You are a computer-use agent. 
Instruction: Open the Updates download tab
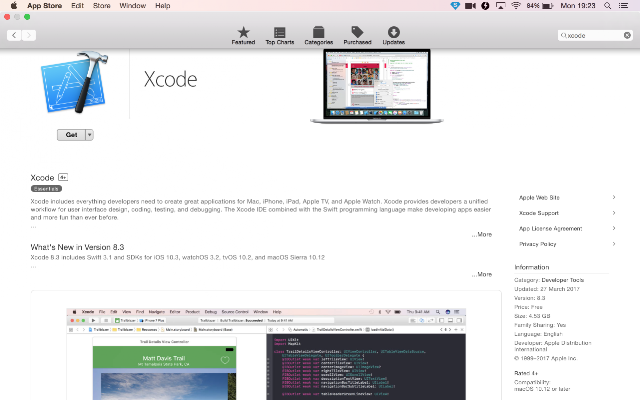pos(393,36)
